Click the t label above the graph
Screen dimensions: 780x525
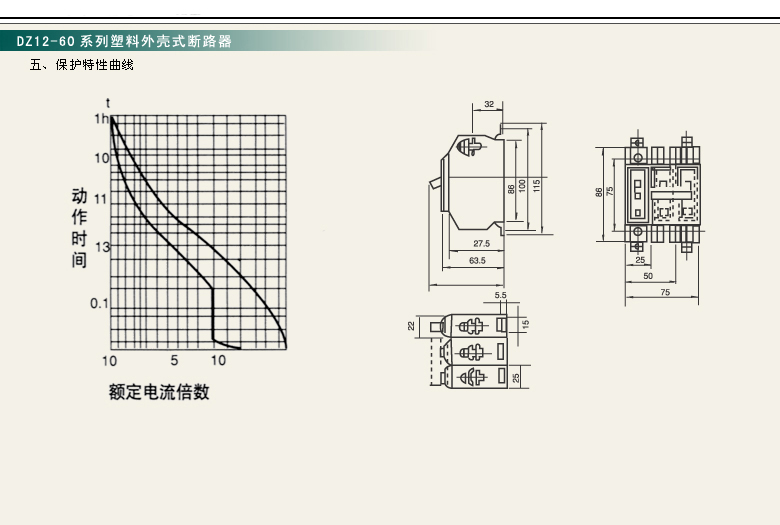coord(108,102)
